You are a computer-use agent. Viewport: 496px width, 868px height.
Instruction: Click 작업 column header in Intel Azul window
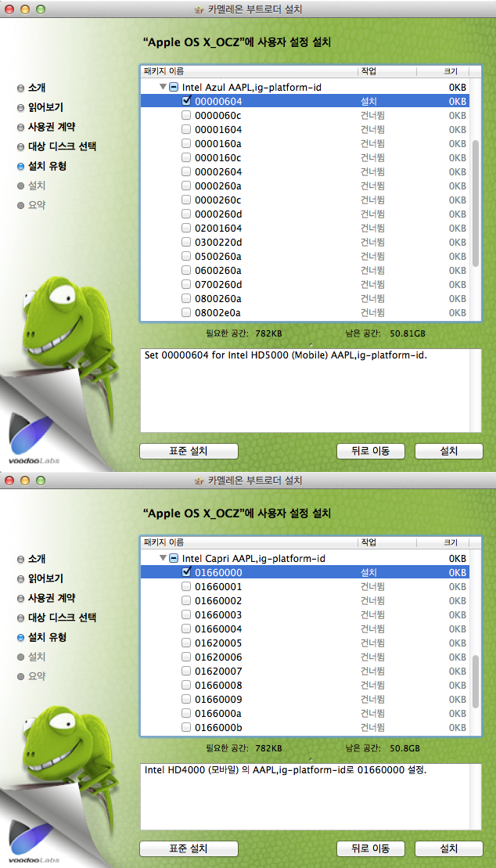386,71
